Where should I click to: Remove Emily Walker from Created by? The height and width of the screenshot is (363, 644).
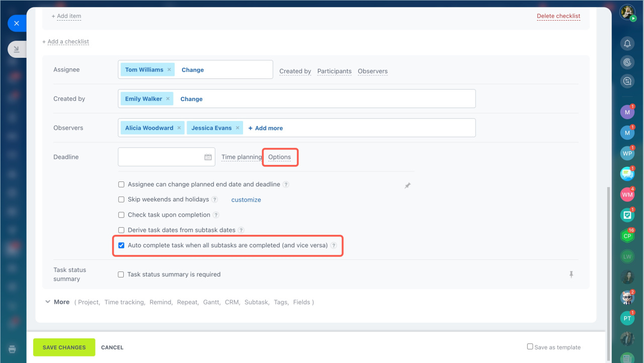[x=168, y=99]
